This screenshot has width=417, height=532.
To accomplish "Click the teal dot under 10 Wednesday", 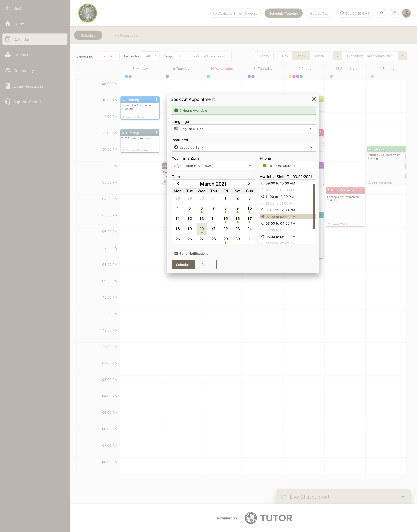I will click(208, 76).
